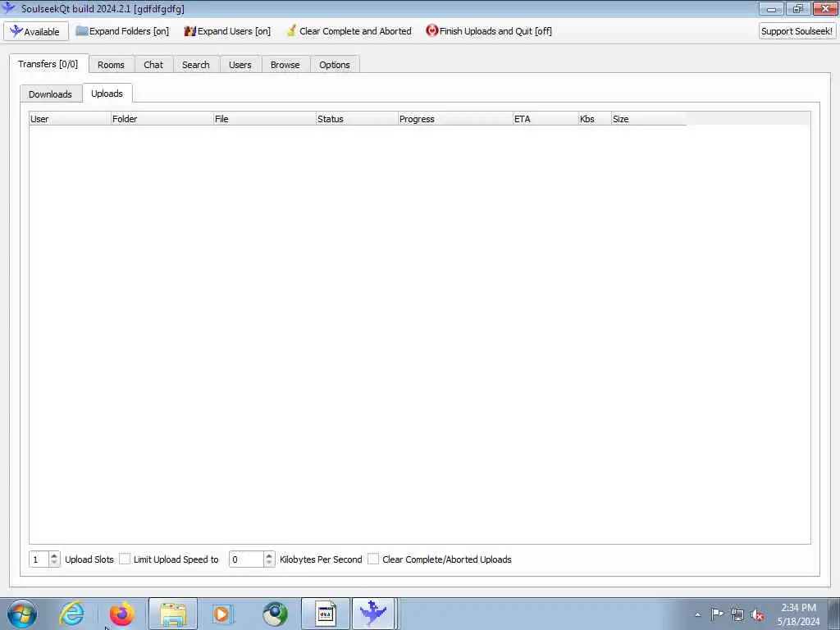The height and width of the screenshot is (630, 840).
Task: Sort by the User column header
Action: click(70, 119)
